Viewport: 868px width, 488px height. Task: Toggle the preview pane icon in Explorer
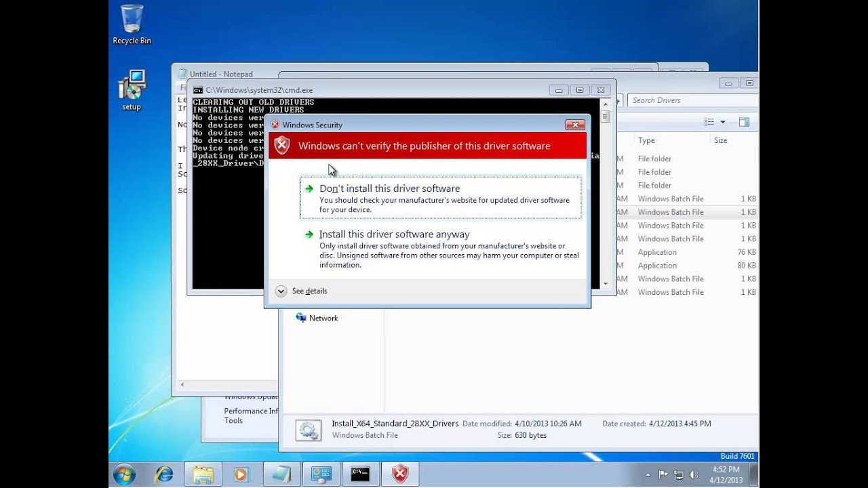[744, 122]
